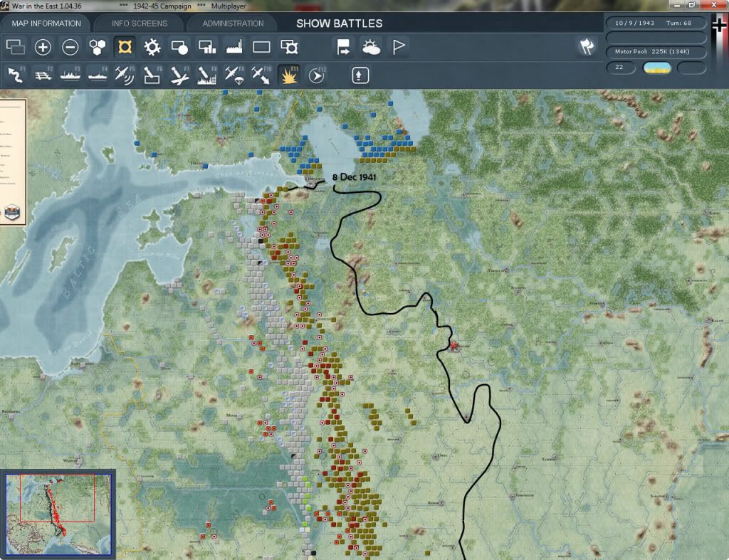Toggle the hex grid honeycomb icon

click(x=98, y=47)
